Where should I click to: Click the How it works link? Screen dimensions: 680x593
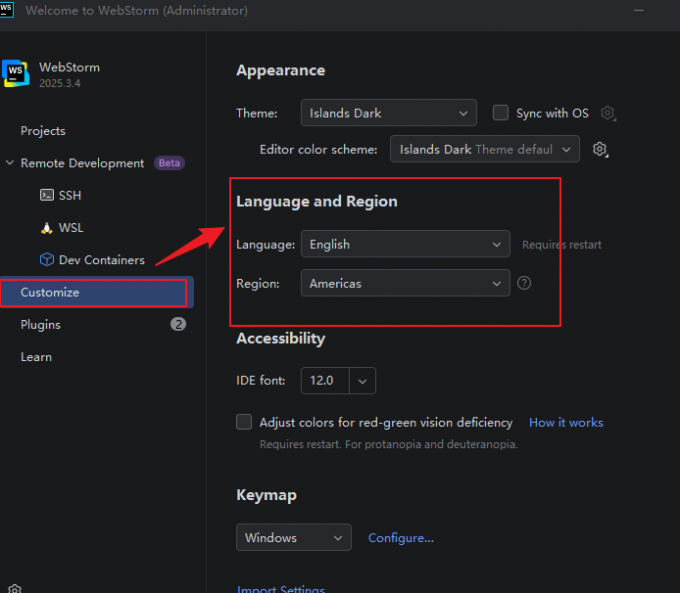566,423
